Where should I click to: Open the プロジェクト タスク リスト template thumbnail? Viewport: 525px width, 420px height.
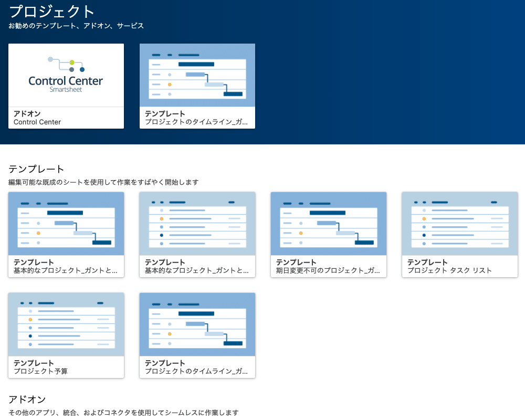459,224
